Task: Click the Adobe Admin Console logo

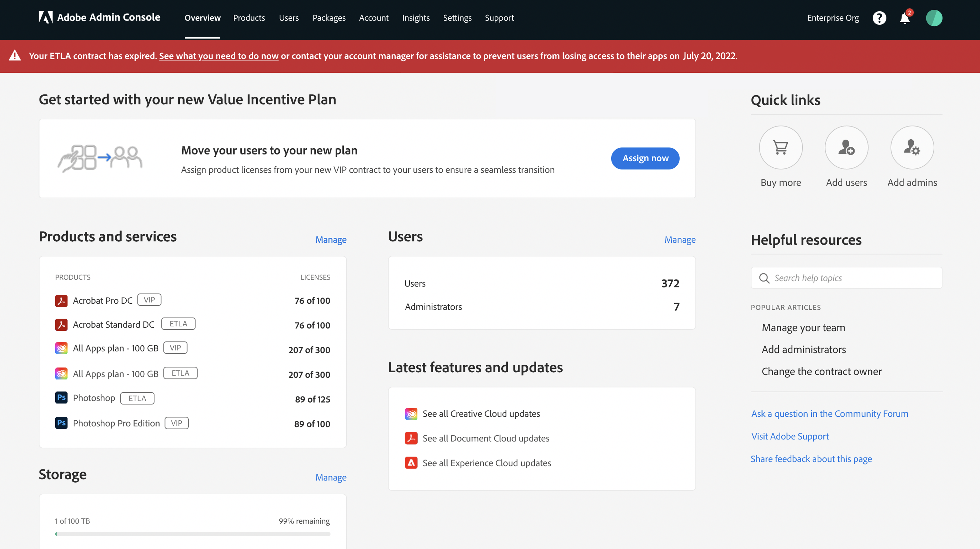Action: pos(99,17)
